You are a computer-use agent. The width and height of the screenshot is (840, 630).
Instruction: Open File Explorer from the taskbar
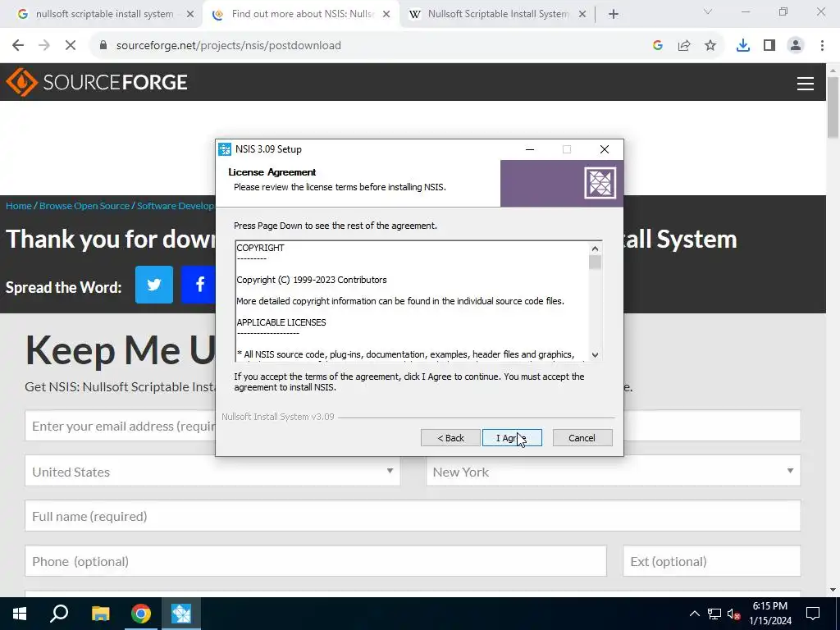coord(100,614)
